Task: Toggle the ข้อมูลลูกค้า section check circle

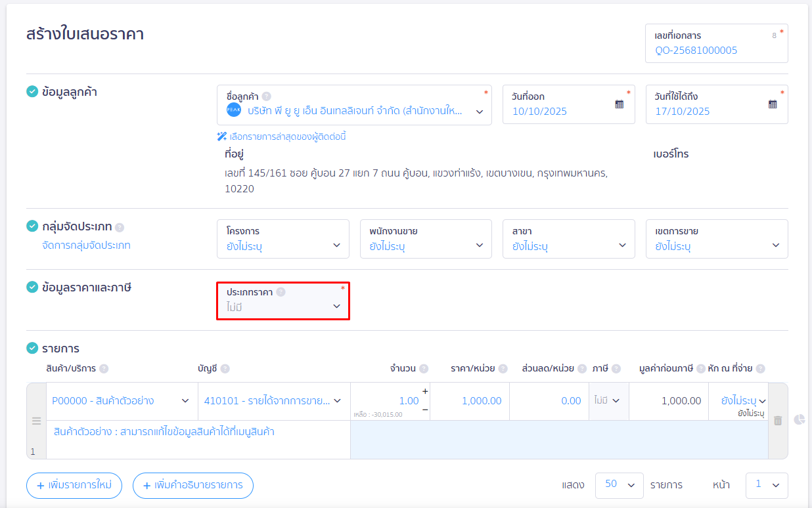Action: click(32, 91)
